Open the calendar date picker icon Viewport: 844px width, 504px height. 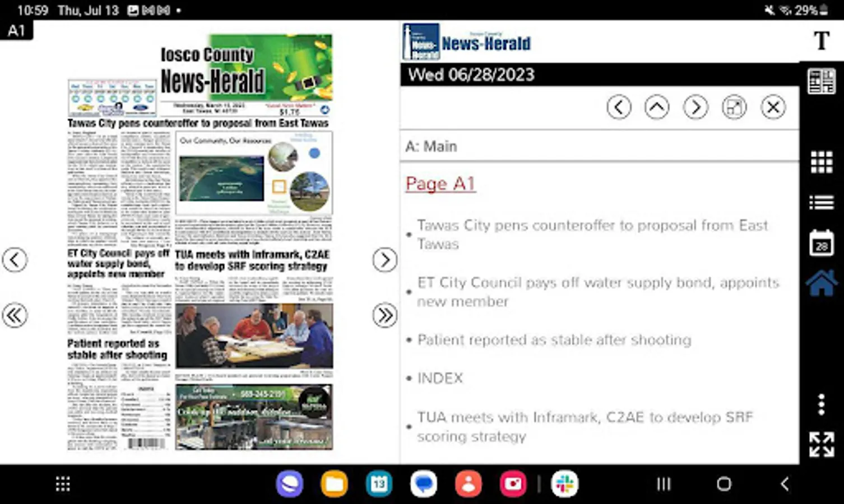tap(821, 243)
